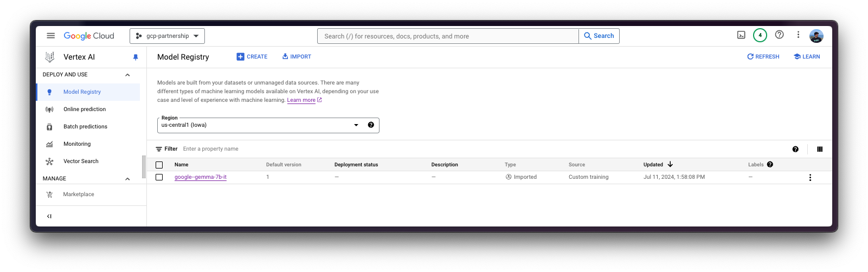Check the select-all header checkbox
Image resolution: width=868 pixels, height=272 pixels.
(159, 165)
